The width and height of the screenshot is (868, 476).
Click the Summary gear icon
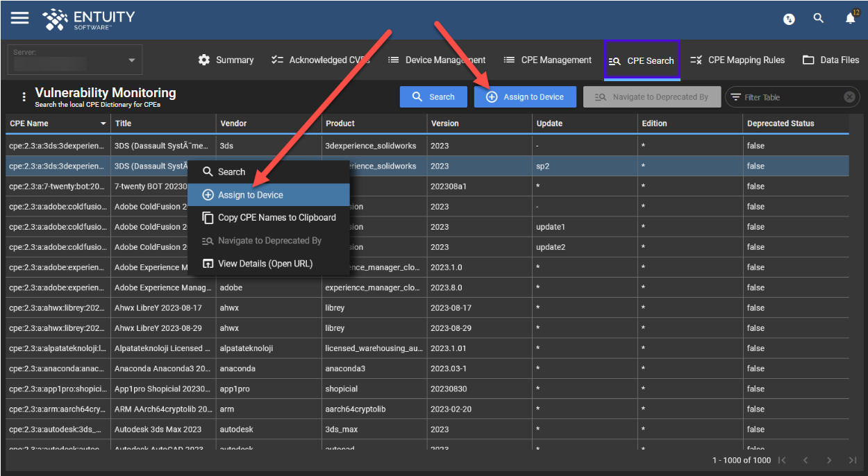point(204,60)
